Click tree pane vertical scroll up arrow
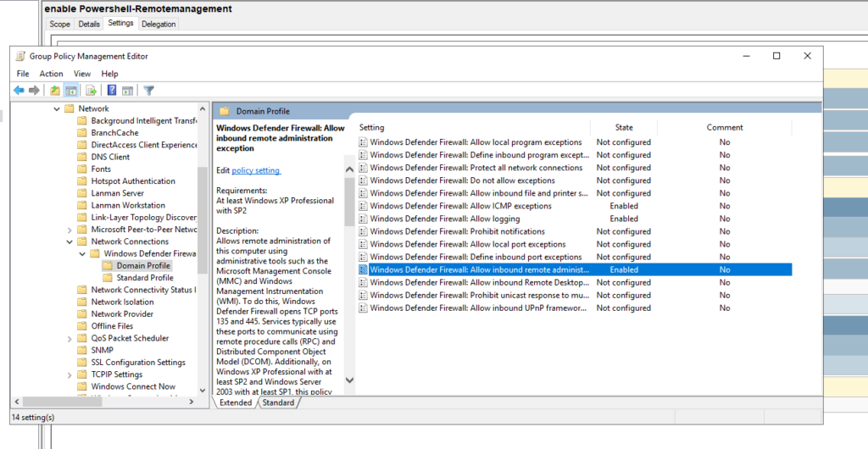868x449 pixels. (203, 109)
